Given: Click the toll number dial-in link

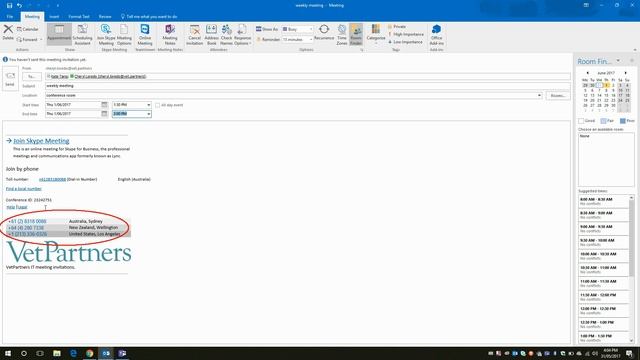Looking at the screenshot, I should (x=52, y=179).
